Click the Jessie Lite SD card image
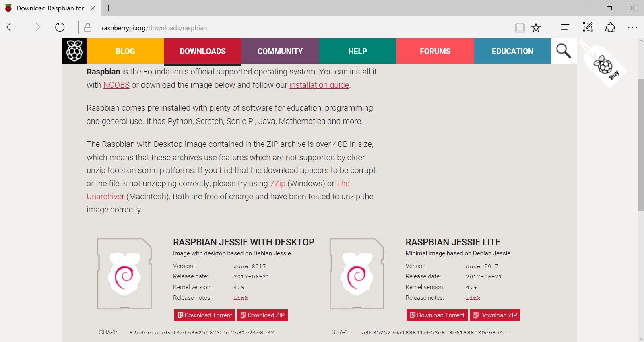Image resolution: width=644 pixels, height=342 pixels. tap(357, 274)
